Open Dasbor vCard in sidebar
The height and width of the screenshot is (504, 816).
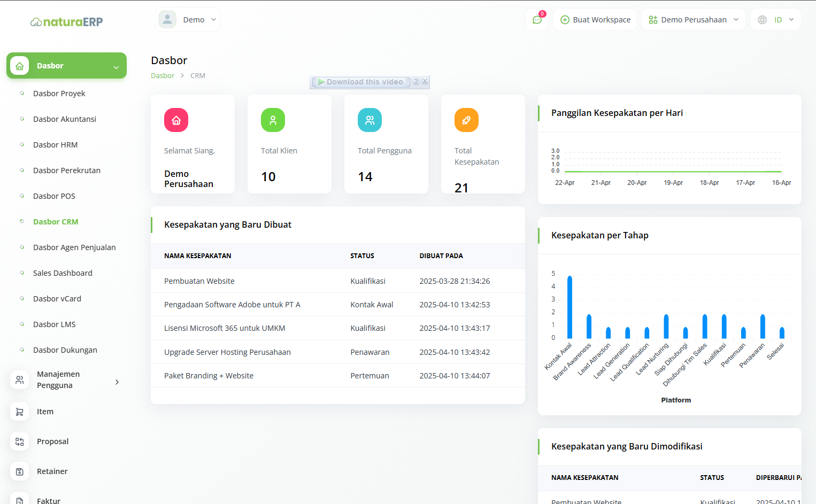tap(57, 299)
